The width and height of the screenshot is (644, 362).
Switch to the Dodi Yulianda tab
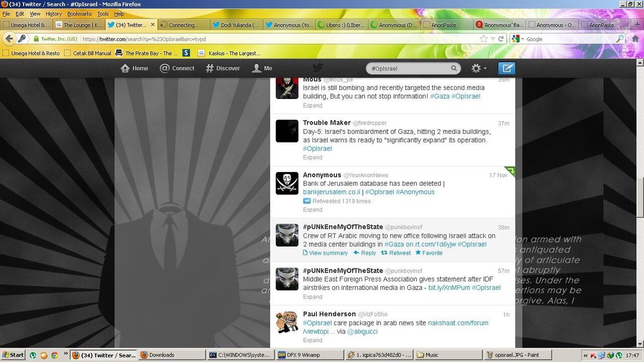click(236, 25)
